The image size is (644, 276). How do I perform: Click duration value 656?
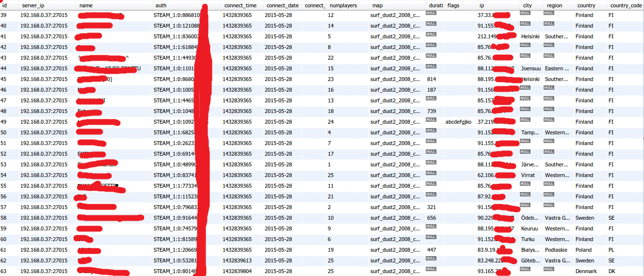click(431, 218)
